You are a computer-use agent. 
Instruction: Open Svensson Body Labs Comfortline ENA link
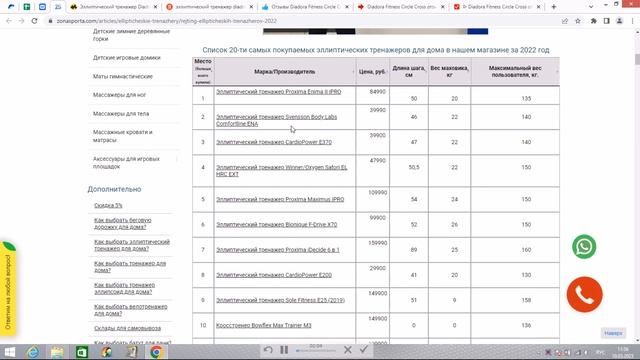(276, 120)
